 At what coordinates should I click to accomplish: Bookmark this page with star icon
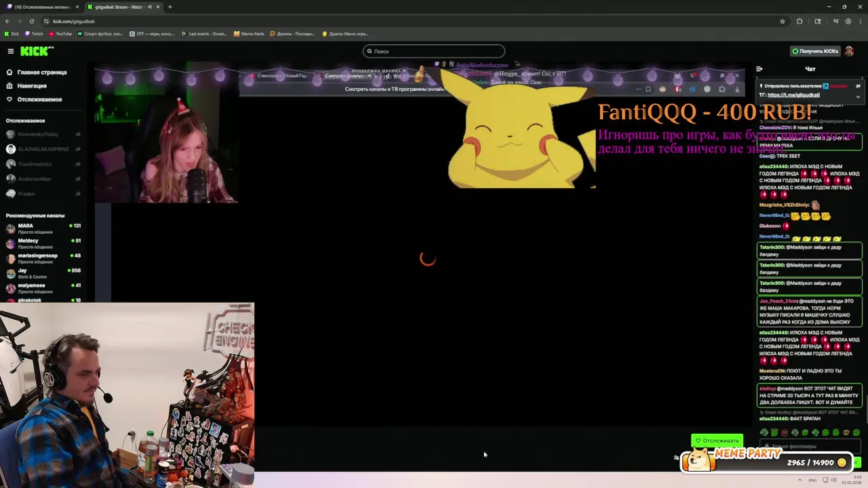tap(782, 21)
